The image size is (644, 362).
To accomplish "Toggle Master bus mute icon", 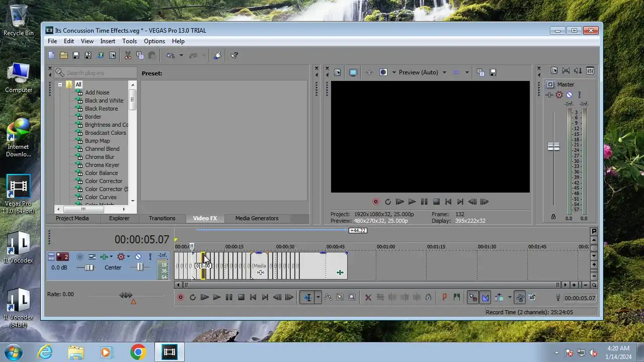I will 569,95.
